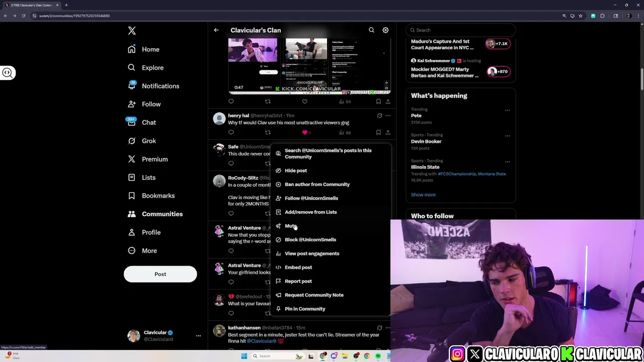Open the Follow sidebar item
Viewport: 644px width, 362px height.
coord(144,104)
